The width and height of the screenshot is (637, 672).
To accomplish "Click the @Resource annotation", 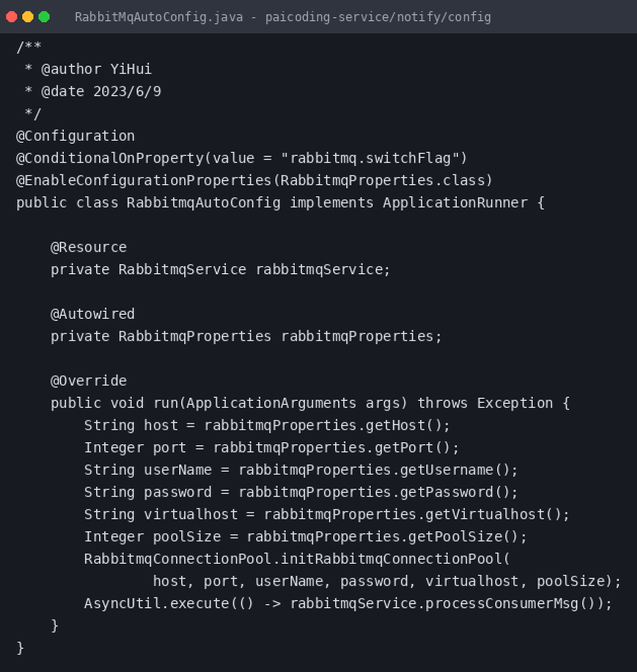I will coord(89,247).
